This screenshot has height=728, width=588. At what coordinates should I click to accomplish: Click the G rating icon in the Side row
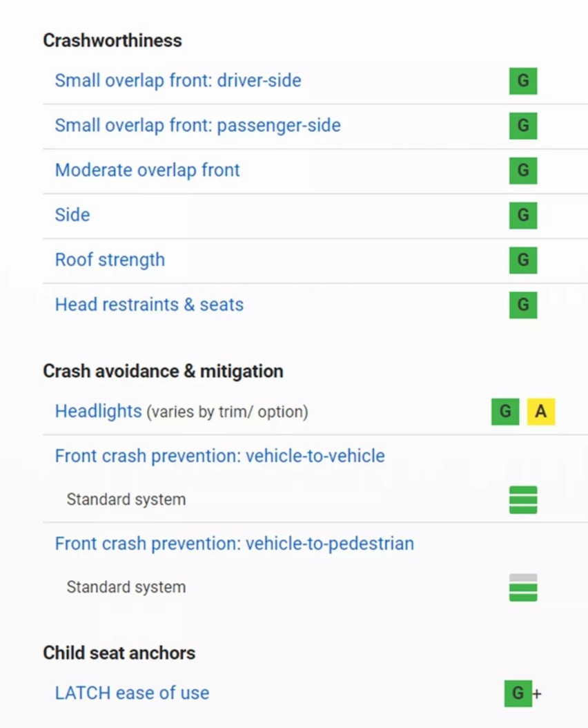click(x=523, y=215)
